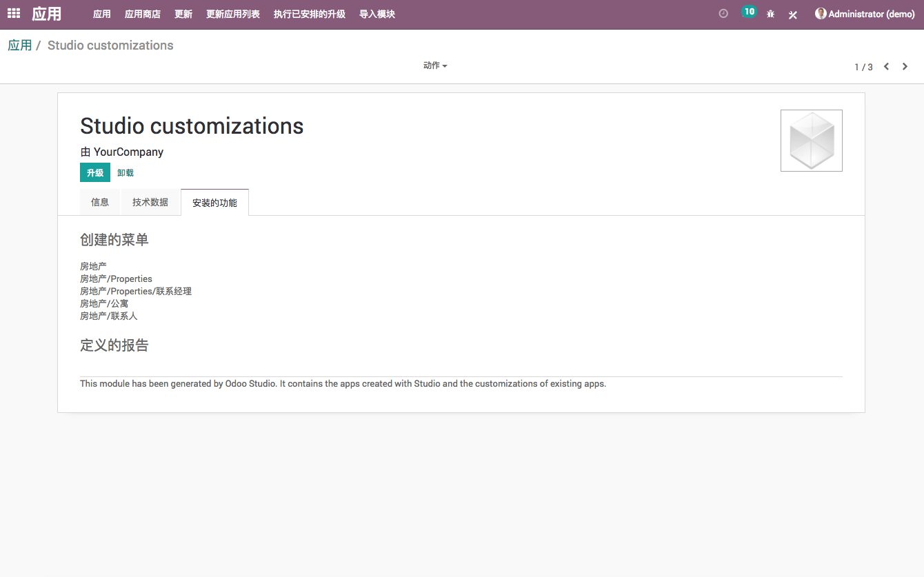Open the messages badge showing 10

[x=748, y=12]
